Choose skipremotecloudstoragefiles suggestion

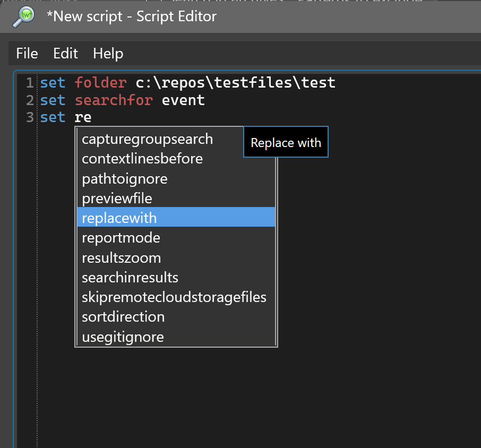[x=176, y=297]
